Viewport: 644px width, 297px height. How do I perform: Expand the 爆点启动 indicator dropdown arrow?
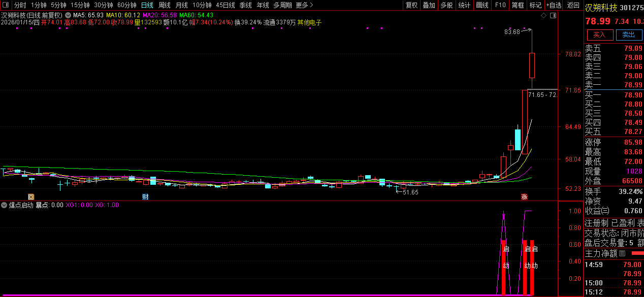click(x=4, y=205)
